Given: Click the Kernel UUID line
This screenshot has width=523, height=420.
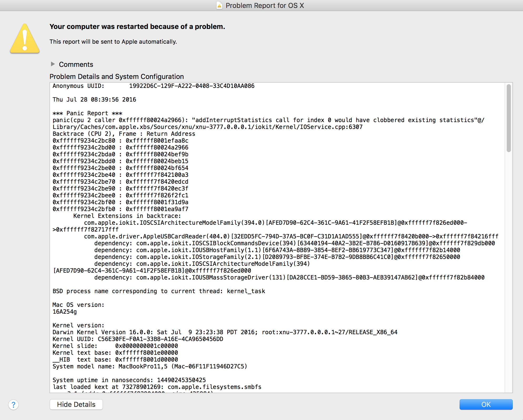Looking at the screenshot, I should pyautogui.click(x=138, y=339).
